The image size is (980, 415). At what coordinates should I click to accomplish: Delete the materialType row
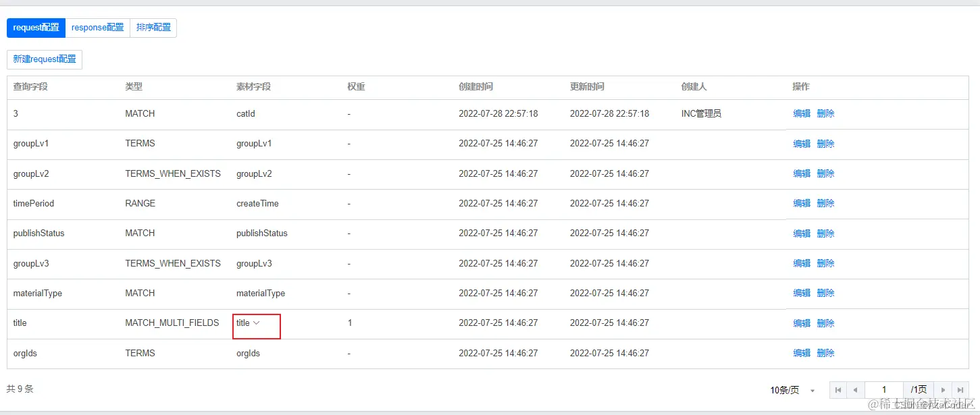[x=826, y=293]
